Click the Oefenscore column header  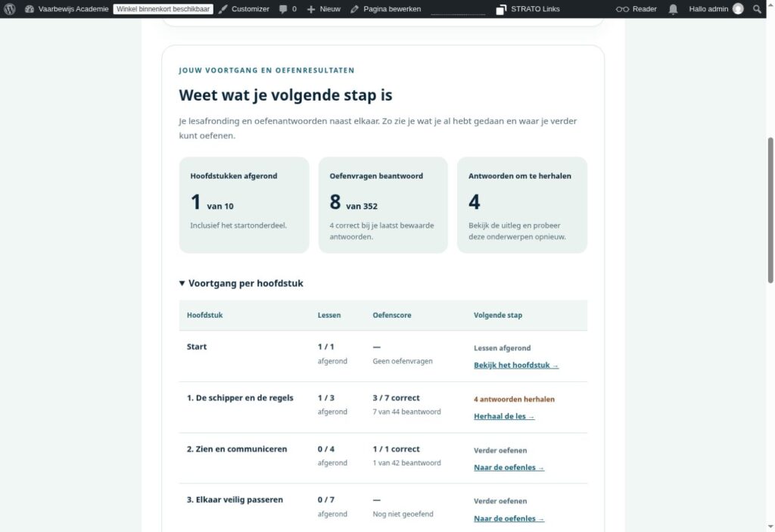(392, 316)
